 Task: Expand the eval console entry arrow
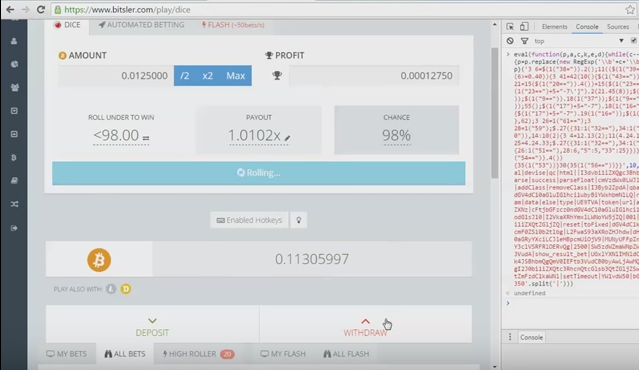click(508, 54)
